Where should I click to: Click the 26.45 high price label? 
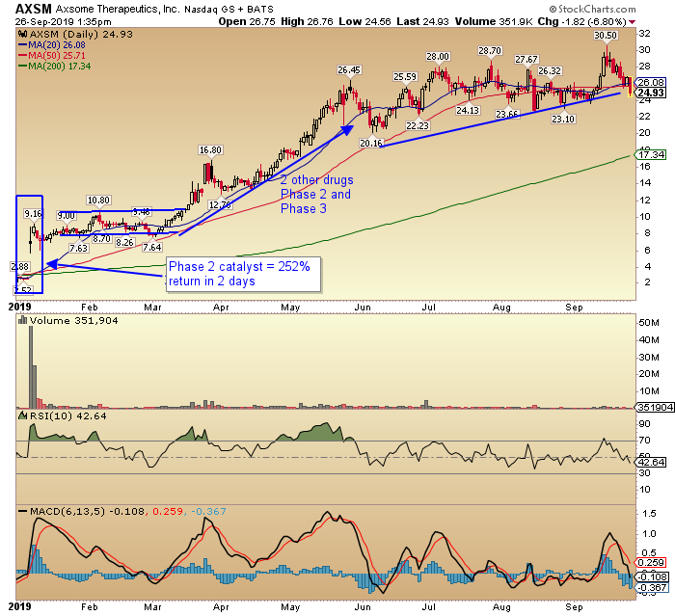coord(349,69)
